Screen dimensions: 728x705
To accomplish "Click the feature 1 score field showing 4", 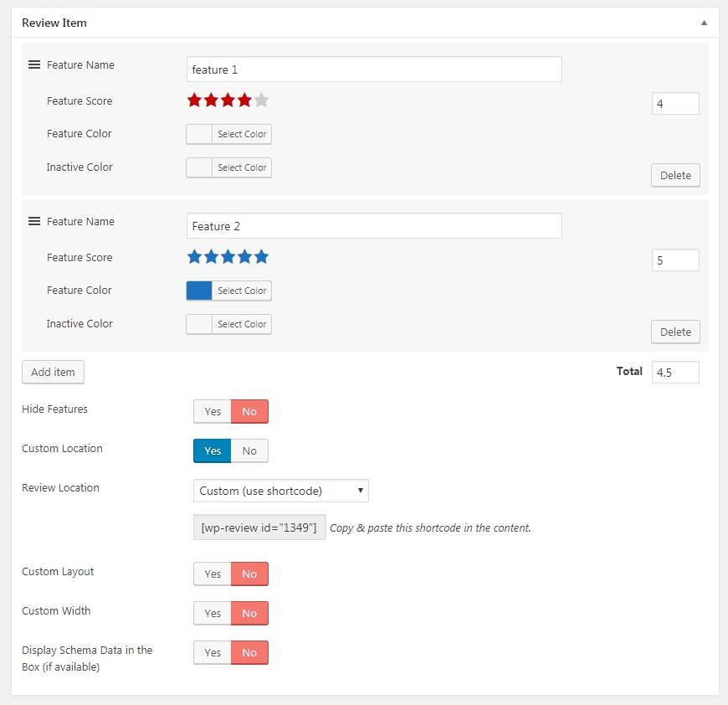I will pos(675,104).
